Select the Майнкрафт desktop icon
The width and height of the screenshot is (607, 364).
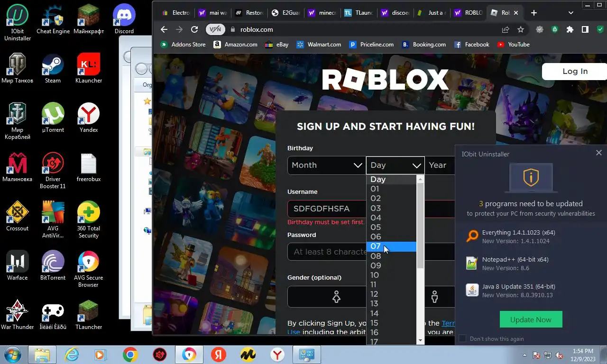tap(89, 19)
